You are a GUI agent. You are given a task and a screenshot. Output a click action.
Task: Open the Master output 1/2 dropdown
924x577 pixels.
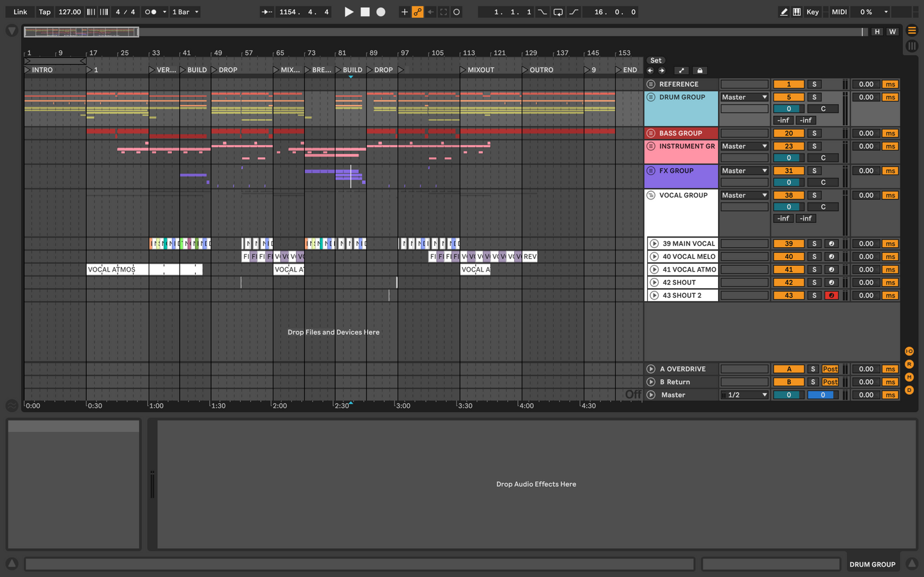(744, 395)
